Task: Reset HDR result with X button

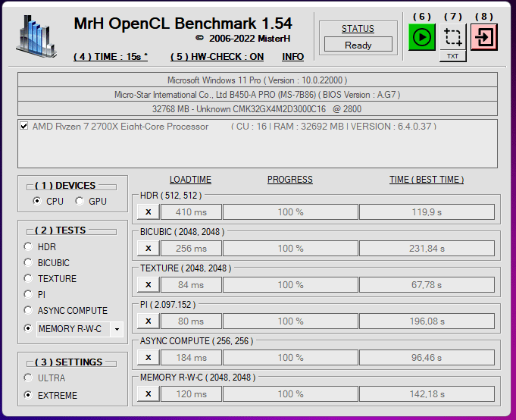Action: [149, 212]
